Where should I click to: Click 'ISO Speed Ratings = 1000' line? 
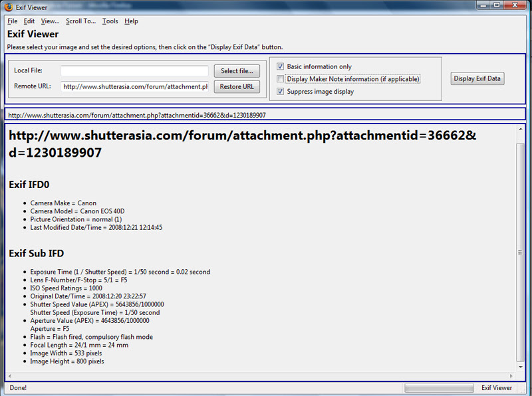click(x=66, y=288)
